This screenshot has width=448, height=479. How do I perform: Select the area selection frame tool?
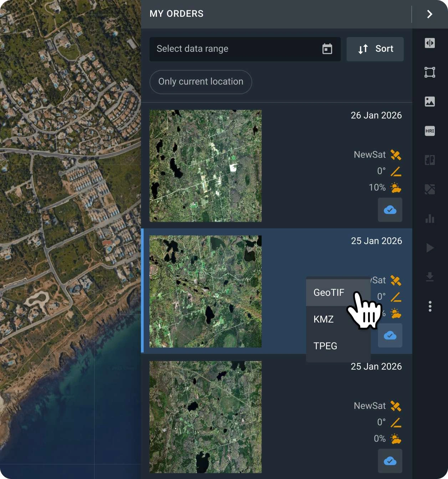pos(430,72)
